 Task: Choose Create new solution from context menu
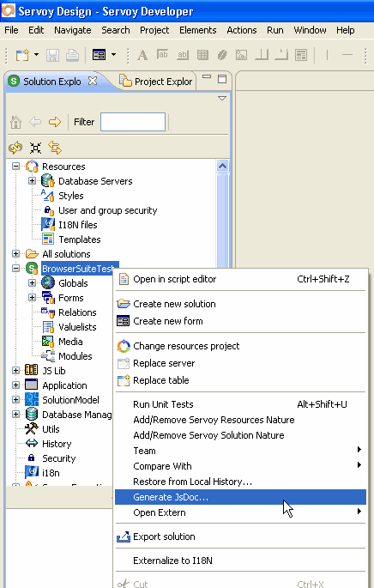coord(240,304)
